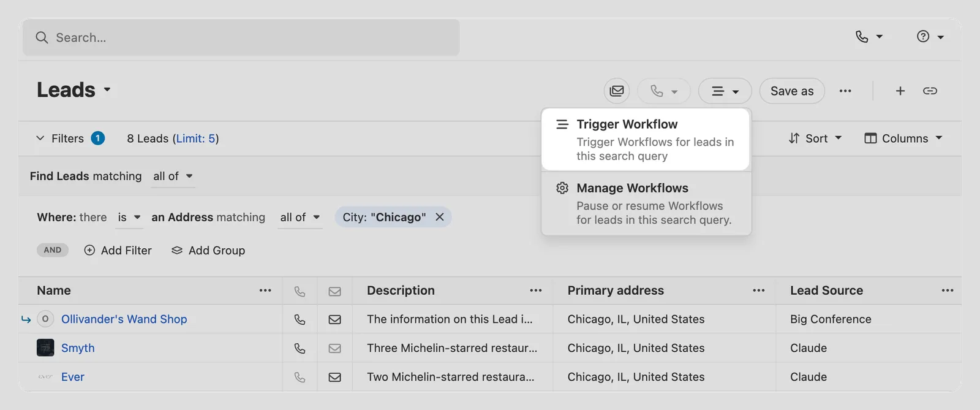Open Primary address column options ellipsis
980x410 pixels.
click(x=759, y=290)
